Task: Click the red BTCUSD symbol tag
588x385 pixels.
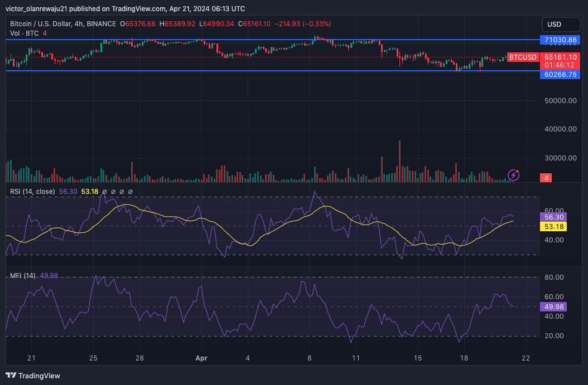Action: 523,57
